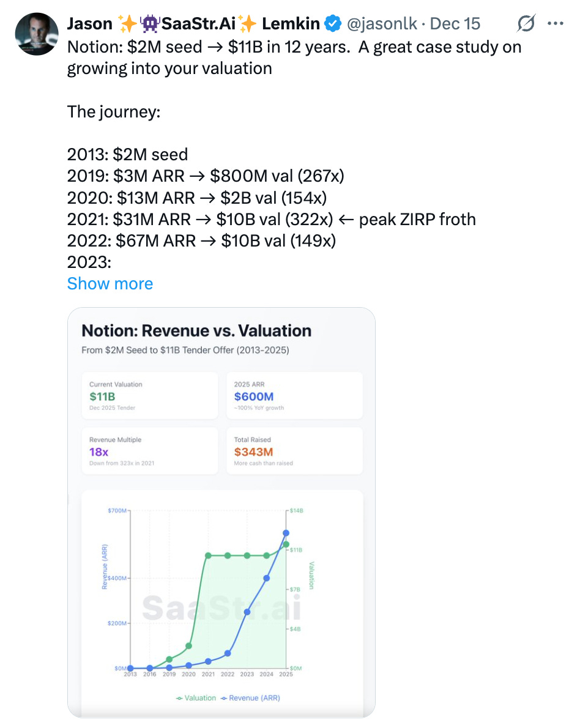Click the blue verified checkmark badge
580x728 pixels.
coord(332,24)
